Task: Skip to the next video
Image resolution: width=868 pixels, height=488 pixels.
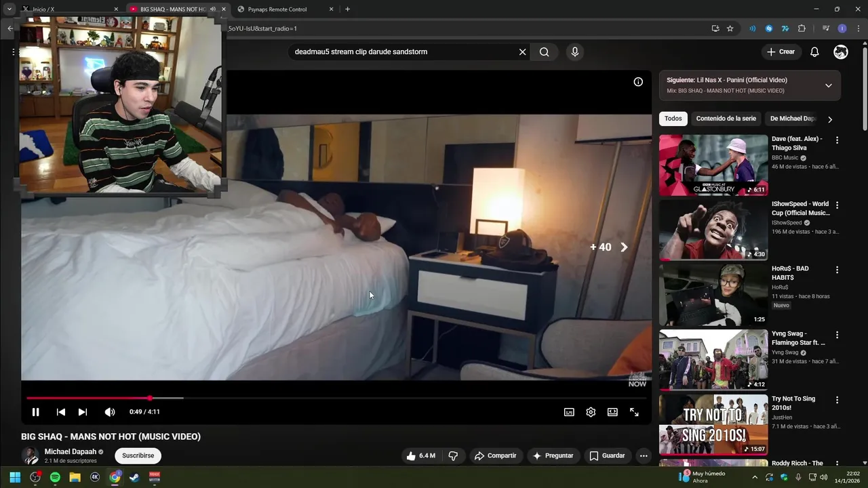Action: pyautogui.click(x=83, y=412)
